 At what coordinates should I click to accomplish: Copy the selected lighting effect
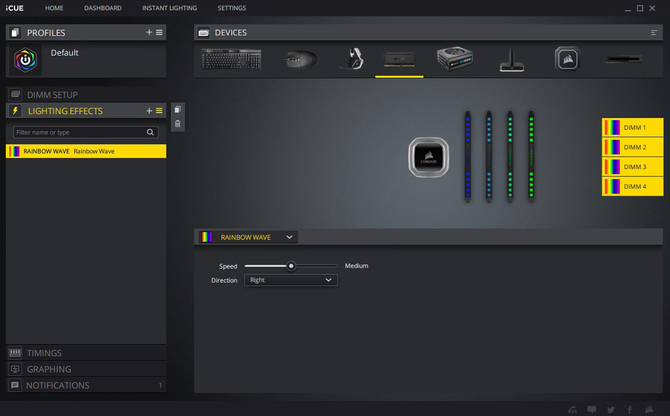pyautogui.click(x=178, y=109)
